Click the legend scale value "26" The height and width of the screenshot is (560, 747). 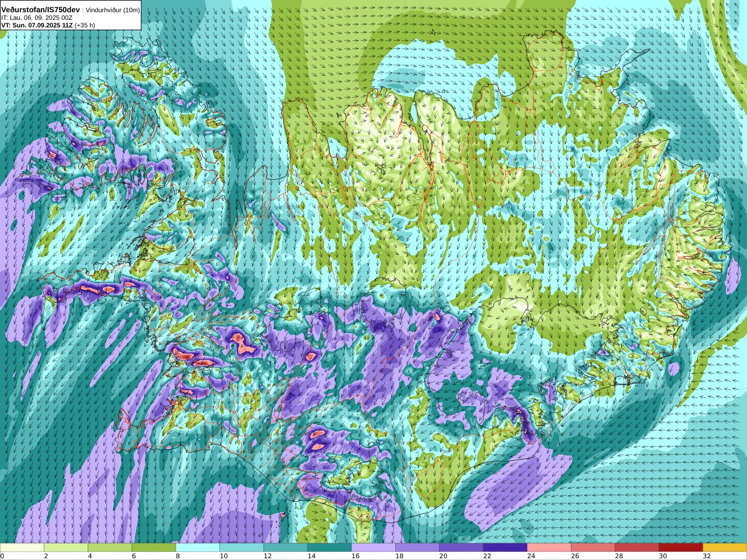point(575,556)
